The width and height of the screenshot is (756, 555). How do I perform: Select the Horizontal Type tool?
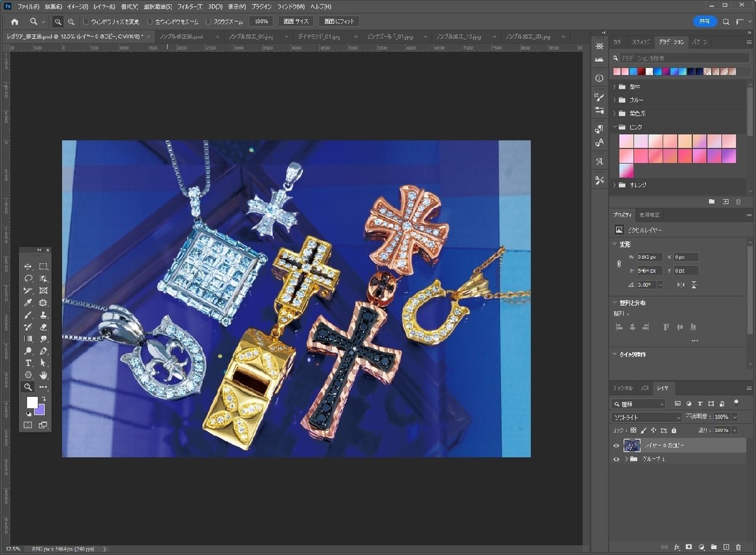[28, 363]
